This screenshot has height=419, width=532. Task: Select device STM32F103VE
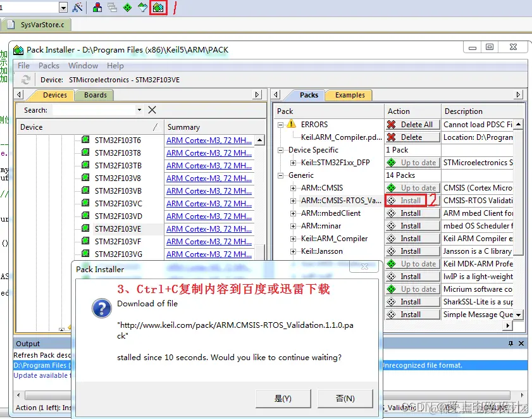click(118, 229)
